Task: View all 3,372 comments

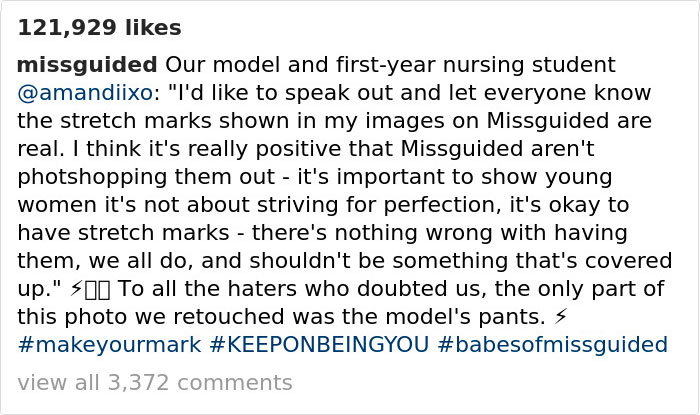Action: click(x=155, y=382)
